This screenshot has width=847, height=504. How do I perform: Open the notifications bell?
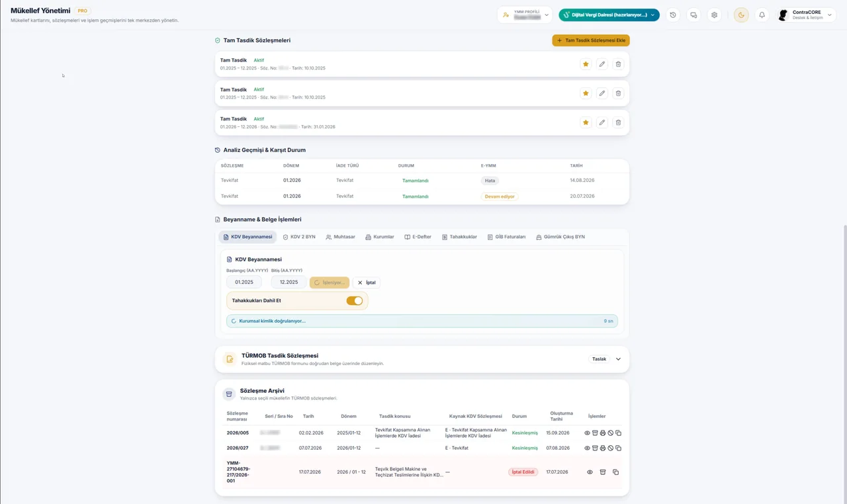(762, 15)
